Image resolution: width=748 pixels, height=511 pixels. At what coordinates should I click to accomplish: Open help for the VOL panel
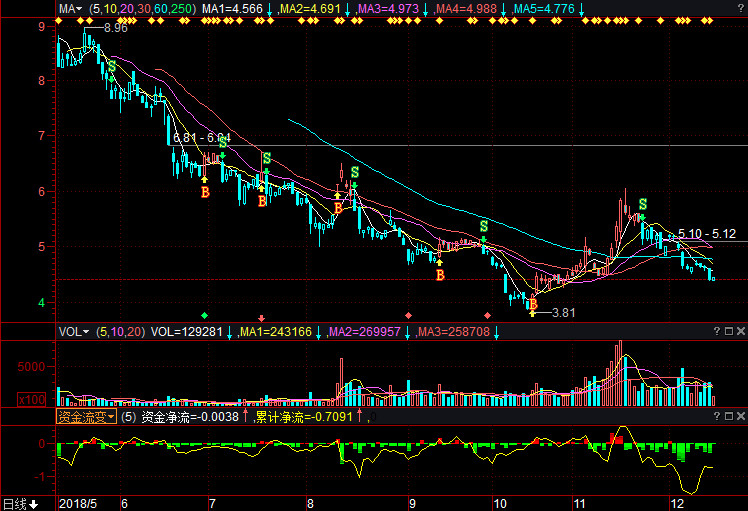(x=717, y=331)
